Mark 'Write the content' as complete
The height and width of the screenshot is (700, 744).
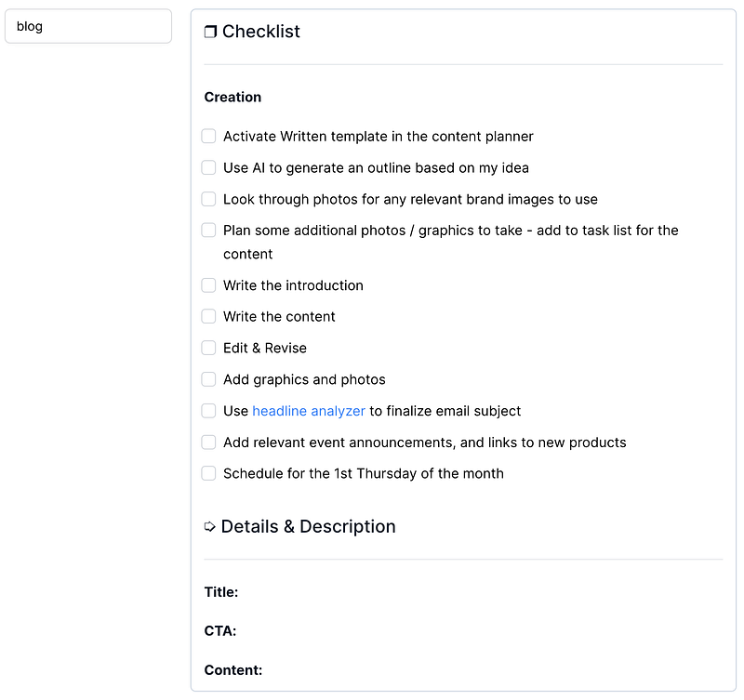point(209,317)
